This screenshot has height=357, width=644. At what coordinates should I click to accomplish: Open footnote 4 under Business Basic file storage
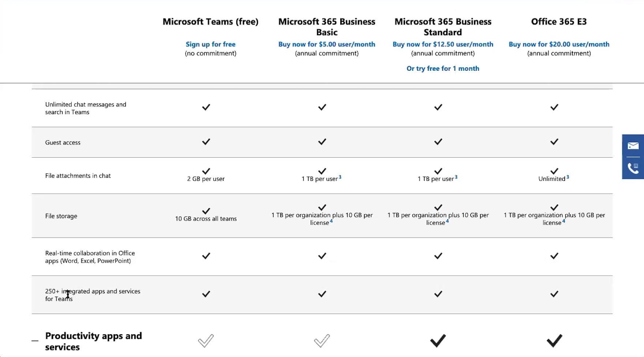pyautogui.click(x=332, y=221)
